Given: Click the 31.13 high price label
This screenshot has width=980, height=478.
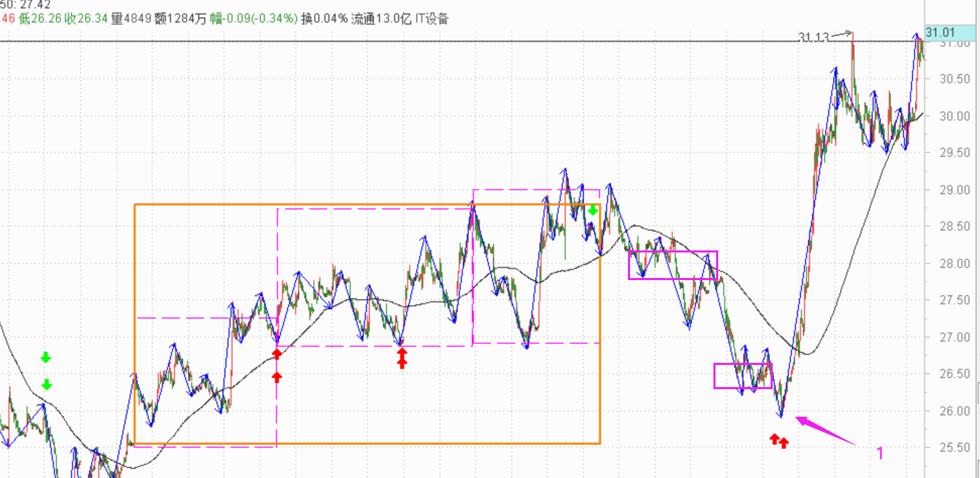Looking at the screenshot, I should [813, 37].
